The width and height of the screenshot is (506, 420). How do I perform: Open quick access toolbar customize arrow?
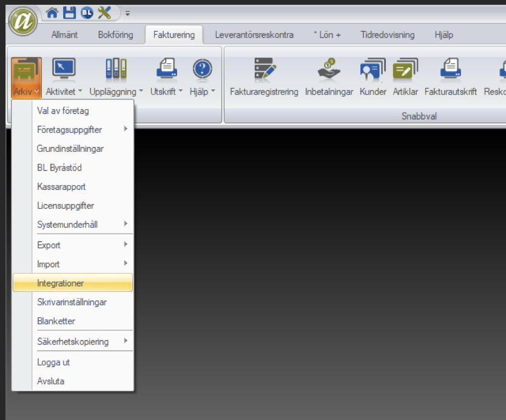click(x=127, y=13)
